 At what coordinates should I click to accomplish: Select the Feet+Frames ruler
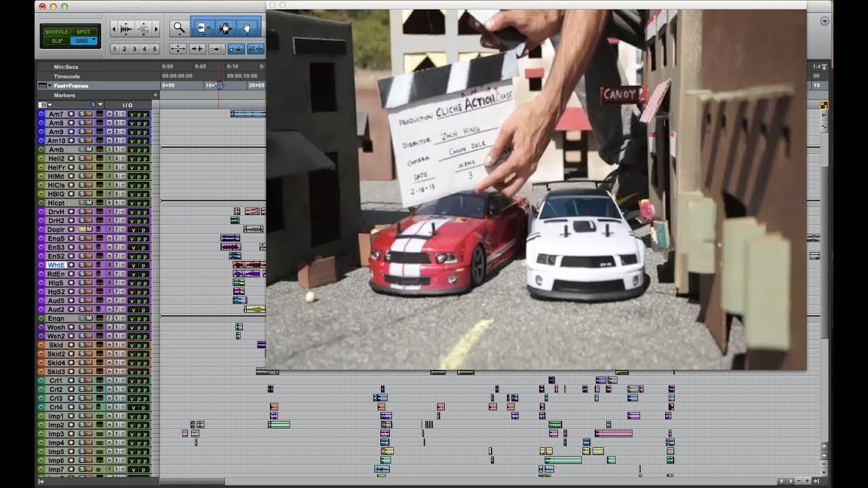tap(71, 86)
